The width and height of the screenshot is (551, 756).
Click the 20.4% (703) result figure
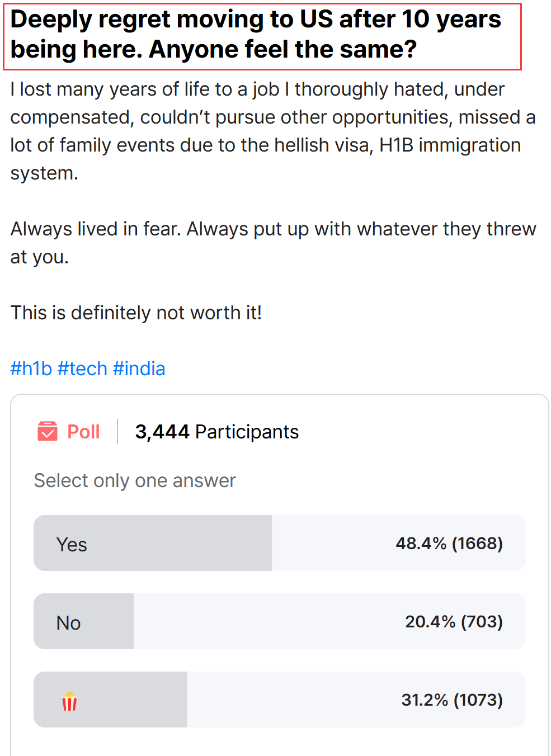454,621
